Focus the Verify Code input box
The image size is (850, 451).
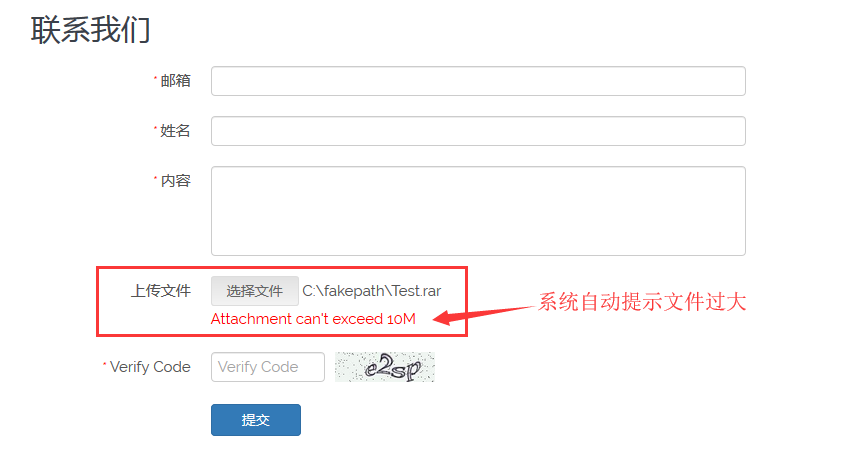tap(268, 367)
